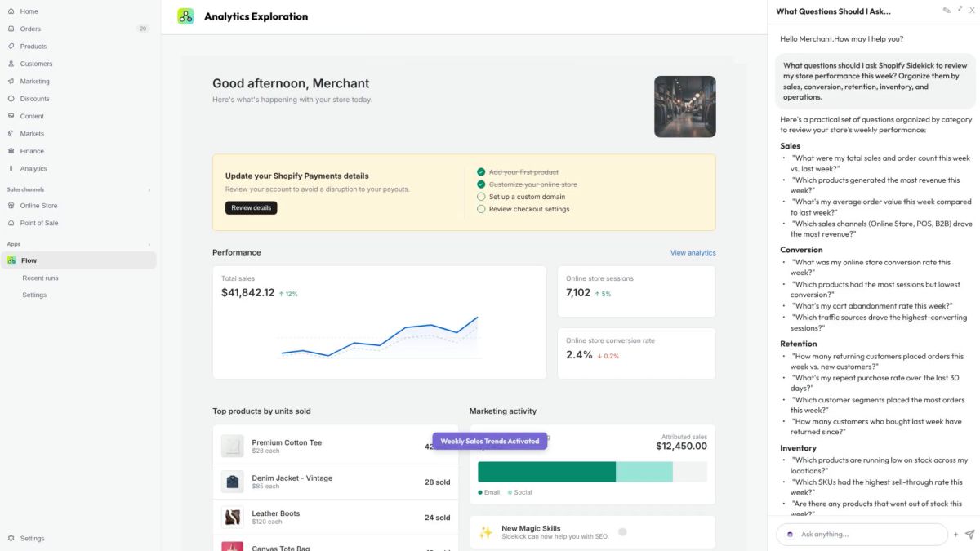The image size is (980, 551).
Task: Click the Total sales line chart
Action: 380,337
